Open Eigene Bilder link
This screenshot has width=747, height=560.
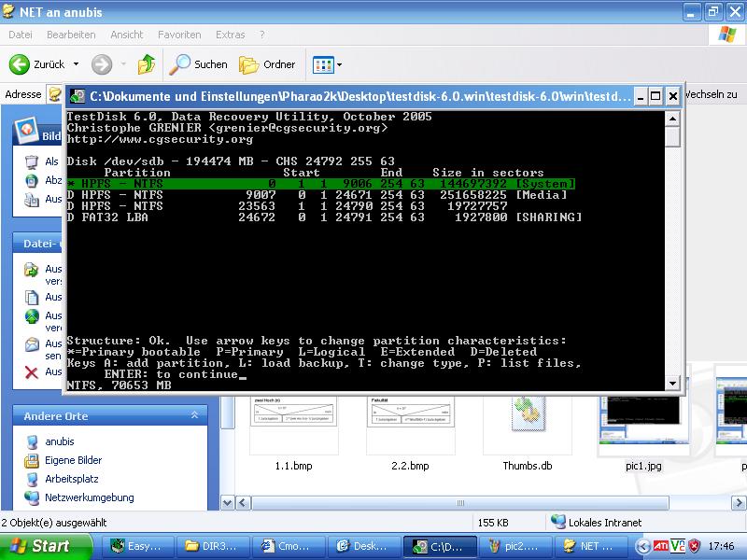pyautogui.click(x=74, y=460)
